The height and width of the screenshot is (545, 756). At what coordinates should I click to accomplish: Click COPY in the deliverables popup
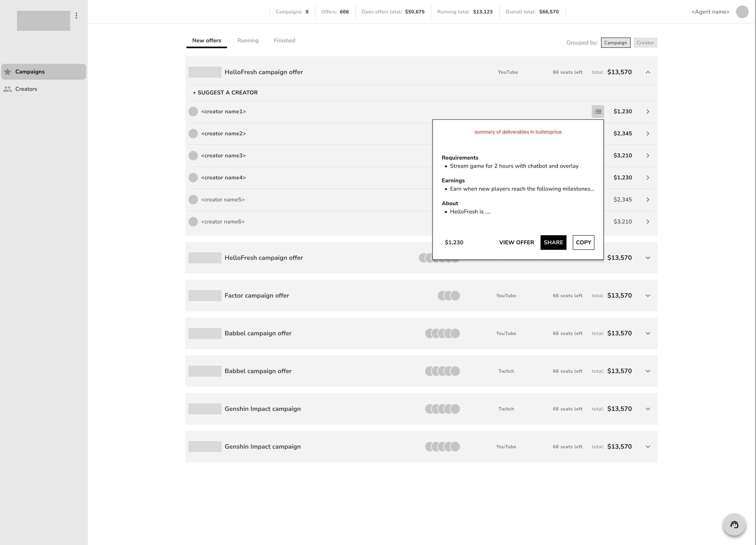point(583,242)
